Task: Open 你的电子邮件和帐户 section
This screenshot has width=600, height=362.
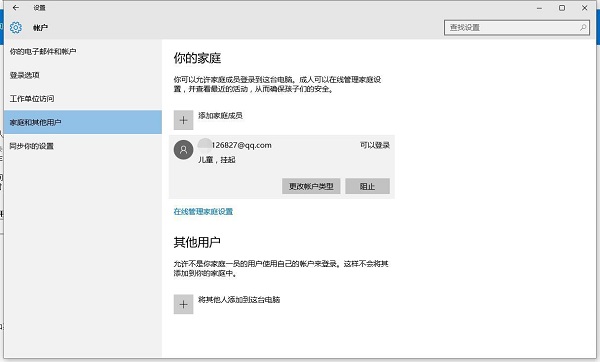Action: 83,51
